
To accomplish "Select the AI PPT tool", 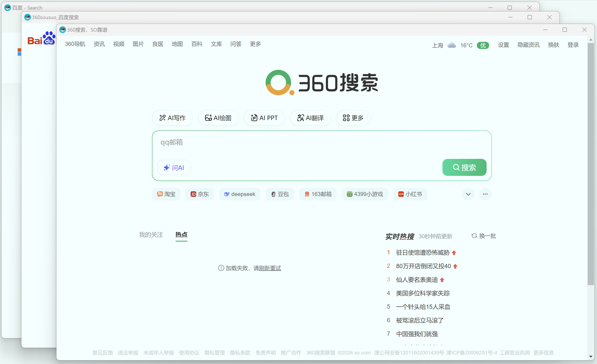I will click(x=264, y=118).
